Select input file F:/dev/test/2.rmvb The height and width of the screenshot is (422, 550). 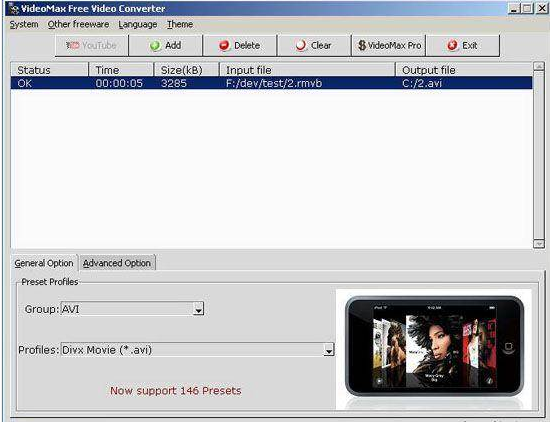click(274, 83)
